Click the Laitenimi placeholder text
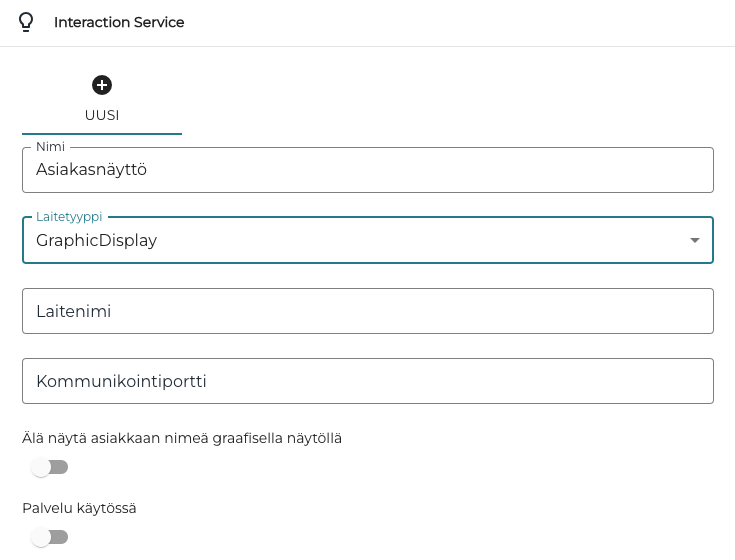This screenshot has height=560, width=735. tap(74, 311)
